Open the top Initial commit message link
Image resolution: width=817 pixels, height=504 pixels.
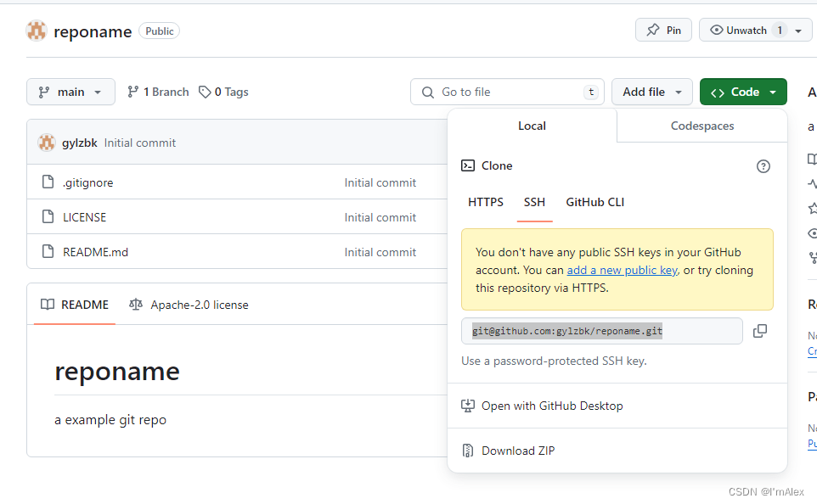click(x=139, y=143)
